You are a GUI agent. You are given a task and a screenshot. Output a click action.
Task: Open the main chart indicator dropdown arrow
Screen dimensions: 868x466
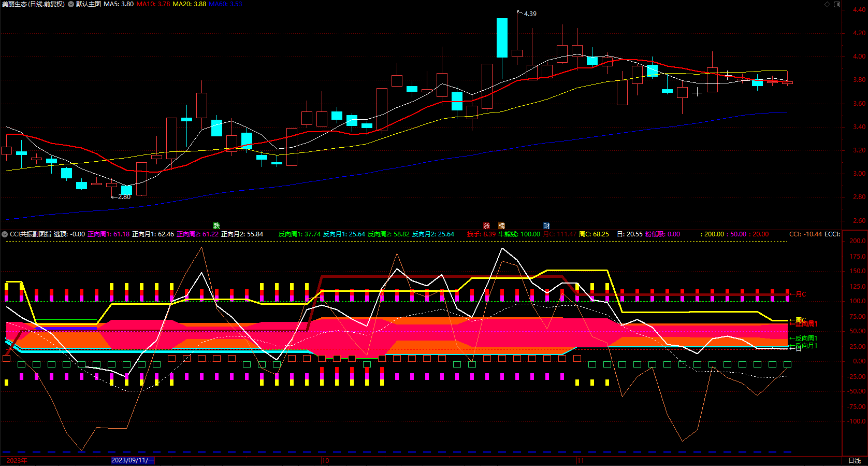(x=71, y=4)
